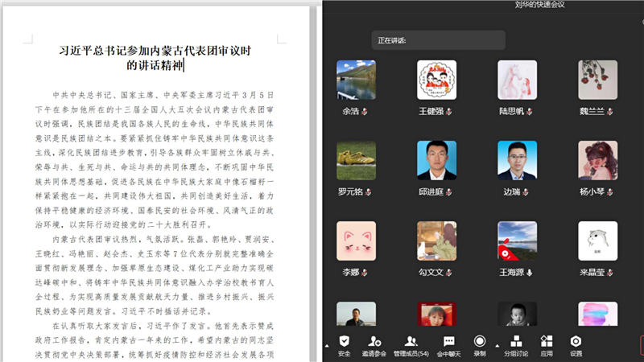Click the 邀请参会 invite participants icon
644x362 pixels.
[374, 341]
